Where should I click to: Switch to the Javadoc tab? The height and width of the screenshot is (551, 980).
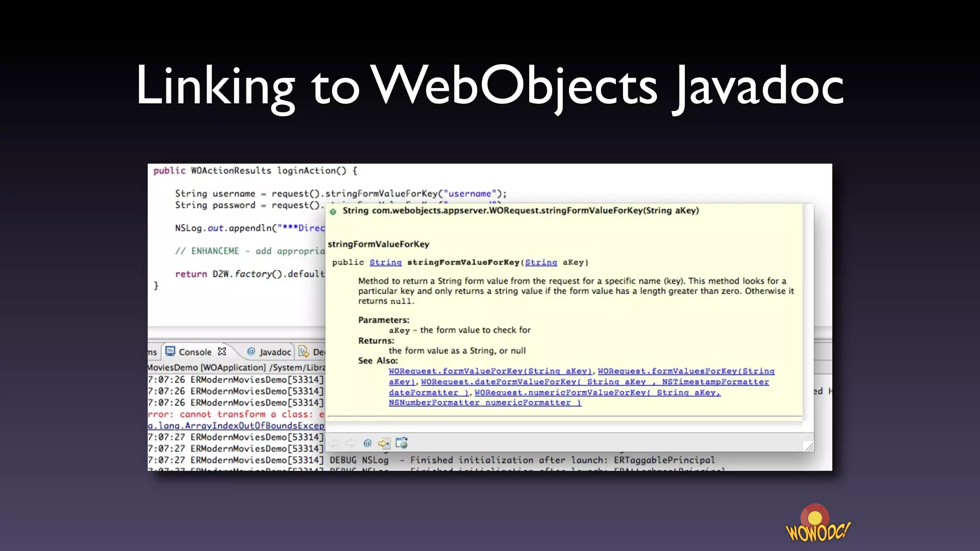click(x=275, y=352)
